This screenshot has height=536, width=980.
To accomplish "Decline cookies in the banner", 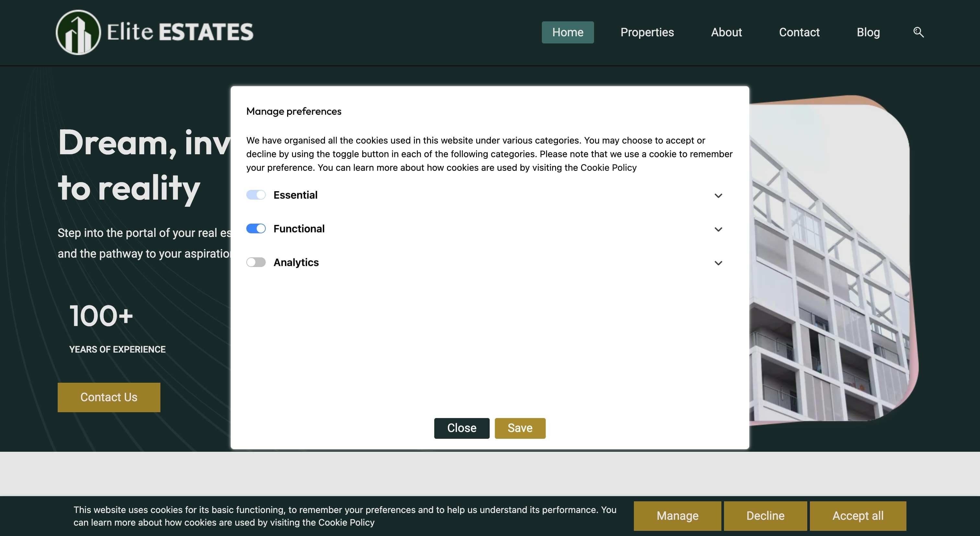I will point(765,516).
